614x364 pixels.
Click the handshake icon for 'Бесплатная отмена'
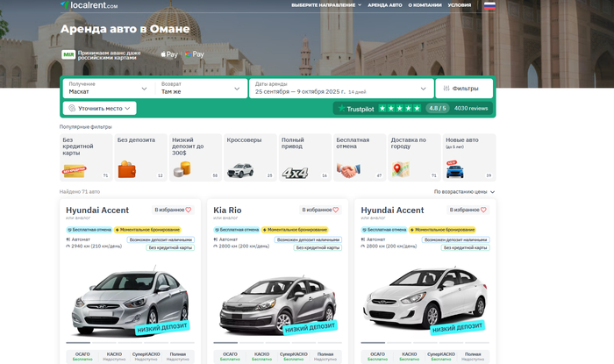pos(349,171)
